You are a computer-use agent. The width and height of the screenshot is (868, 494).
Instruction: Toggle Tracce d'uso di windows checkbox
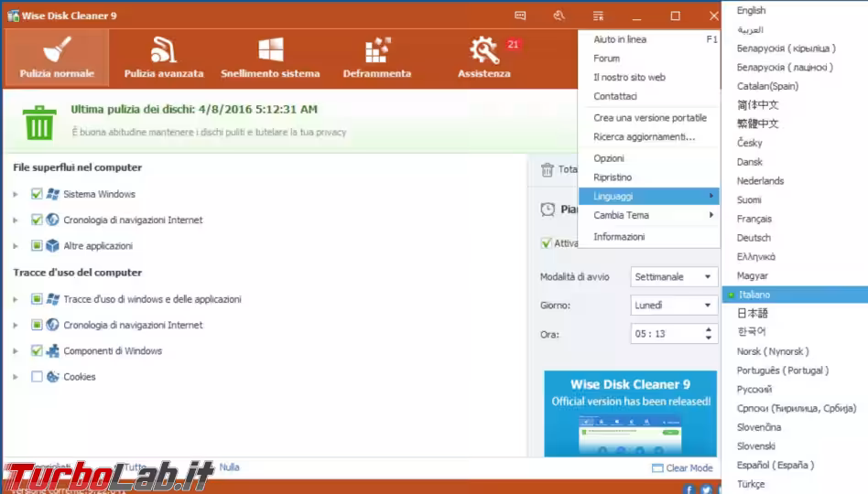coord(37,299)
